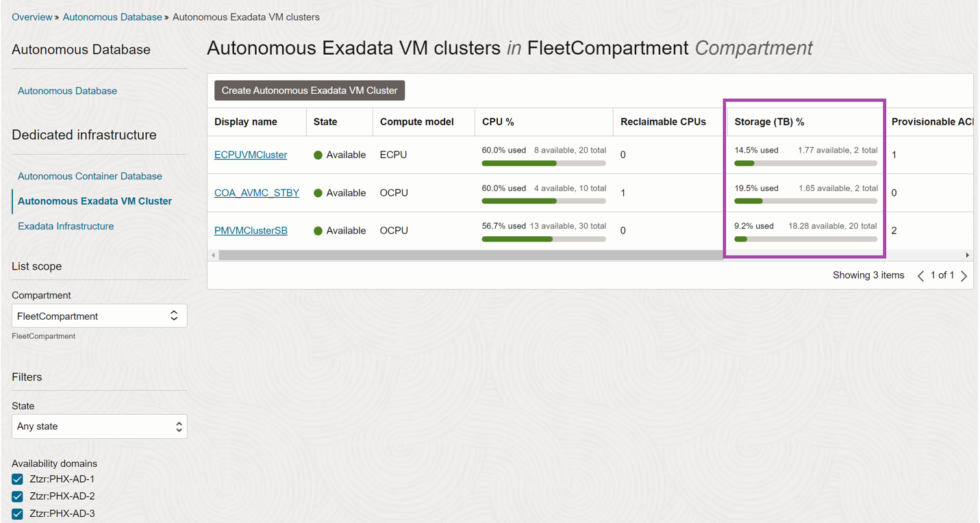Open the State filter dropdown set to Any state
The height and width of the screenshot is (523, 980).
99,426
